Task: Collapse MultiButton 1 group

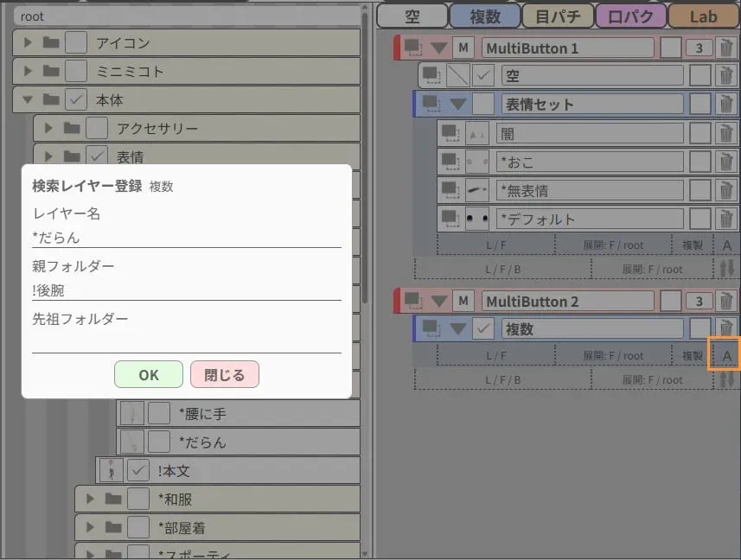Action: click(439, 48)
